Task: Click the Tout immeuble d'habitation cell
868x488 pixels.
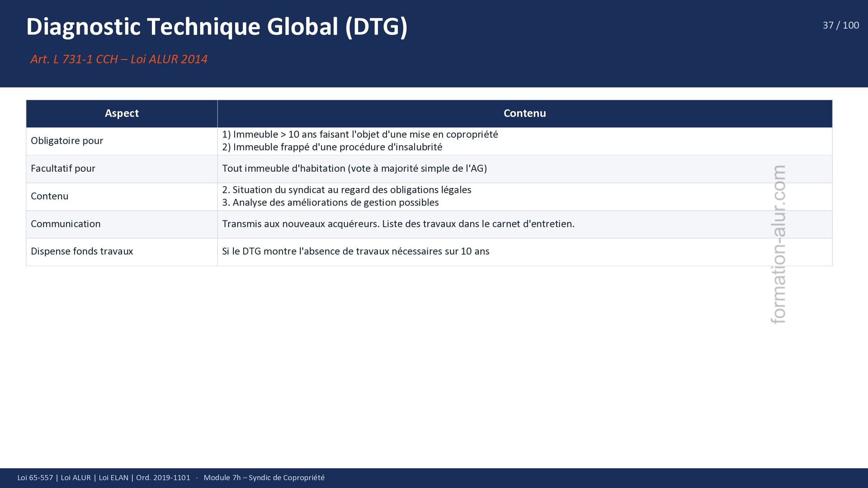Action: coord(354,169)
